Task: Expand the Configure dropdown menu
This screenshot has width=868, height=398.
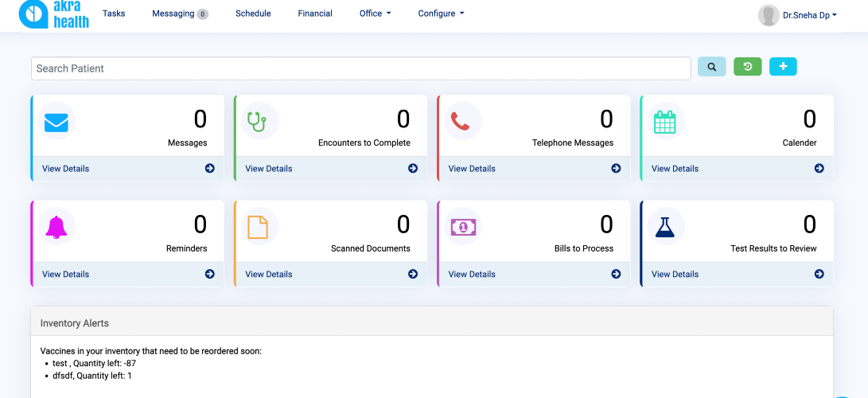Action: (x=442, y=14)
